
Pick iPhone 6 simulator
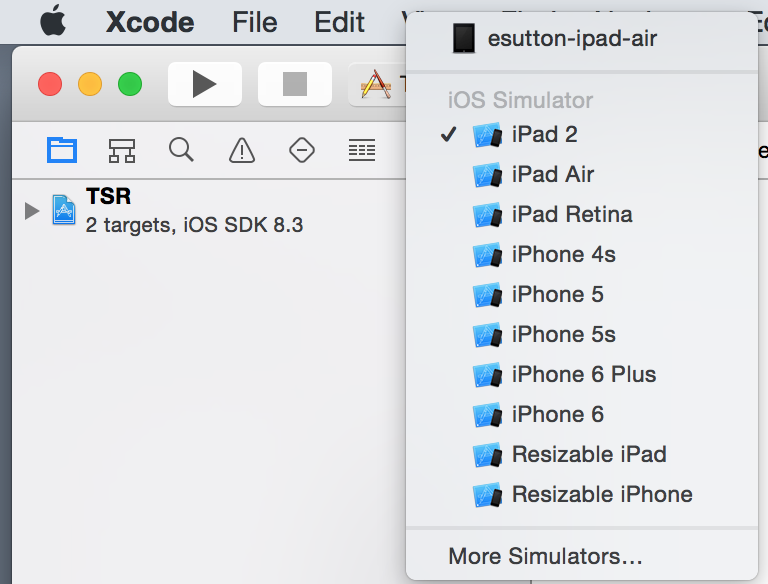coord(582,415)
